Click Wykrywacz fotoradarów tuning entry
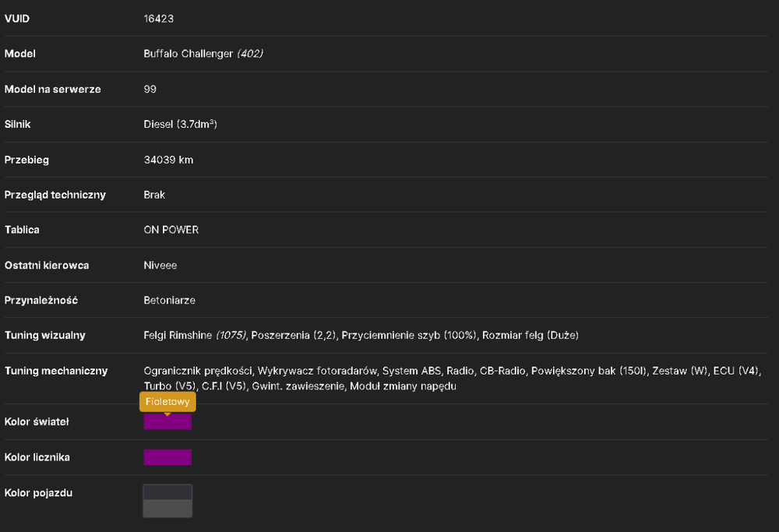This screenshot has width=779, height=532. pos(317,371)
